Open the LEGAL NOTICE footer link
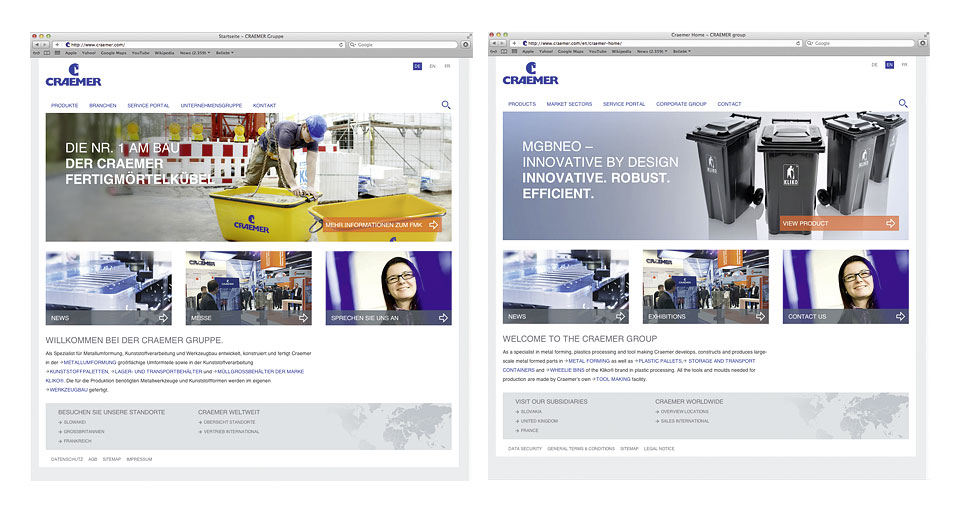Screen dimensions: 960x512 coord(659,448)
